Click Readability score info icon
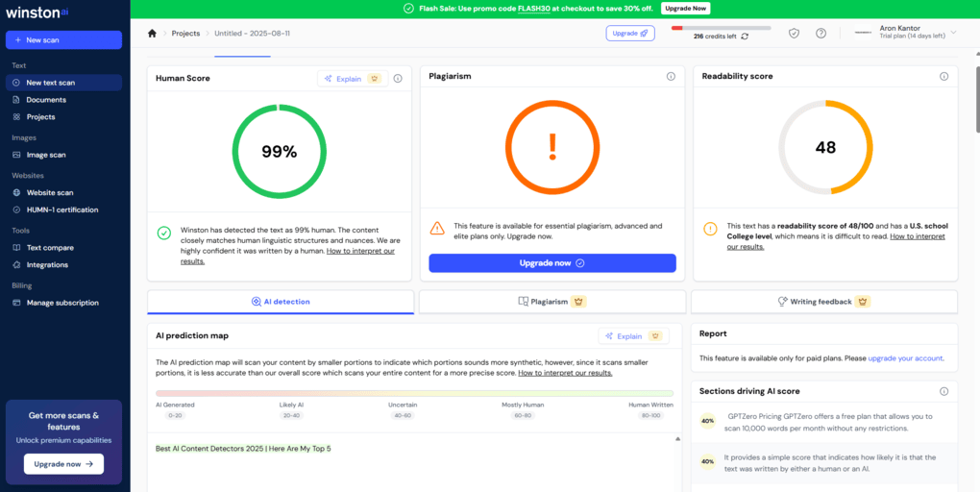 (x=943, y=76)
